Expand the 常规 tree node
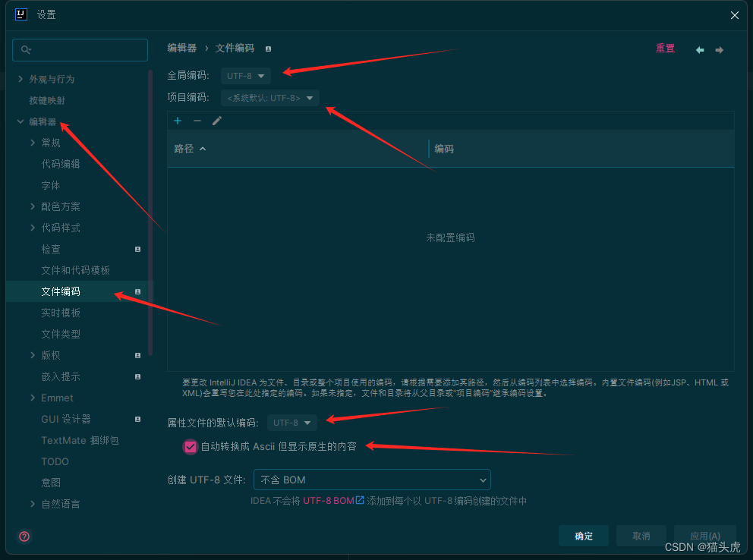Viewport: 753px width, 560px height. (x=33, y=143)
